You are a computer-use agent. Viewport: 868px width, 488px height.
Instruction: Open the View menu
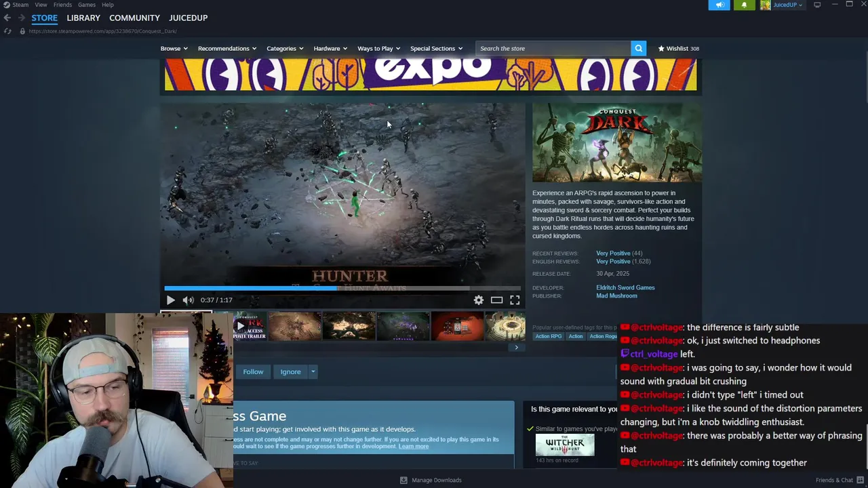coord(41,5)
